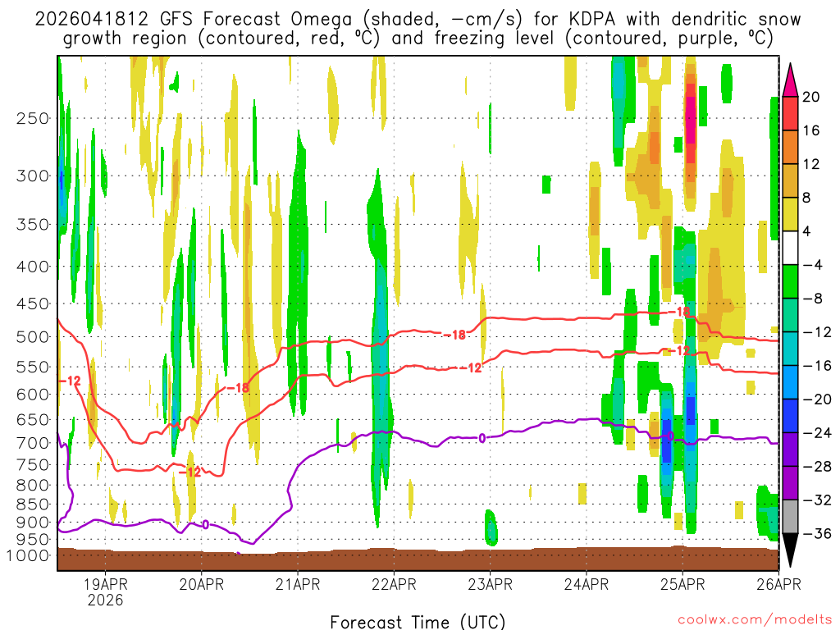Screen dimensions: 840x630
Task: Click the 500 pressure level label
Action: 33,337
